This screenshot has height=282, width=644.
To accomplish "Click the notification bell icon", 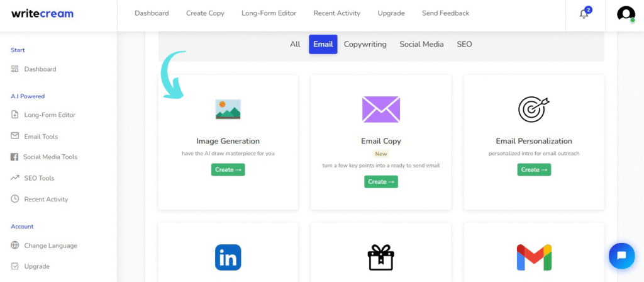I will (x=584, y=14).
